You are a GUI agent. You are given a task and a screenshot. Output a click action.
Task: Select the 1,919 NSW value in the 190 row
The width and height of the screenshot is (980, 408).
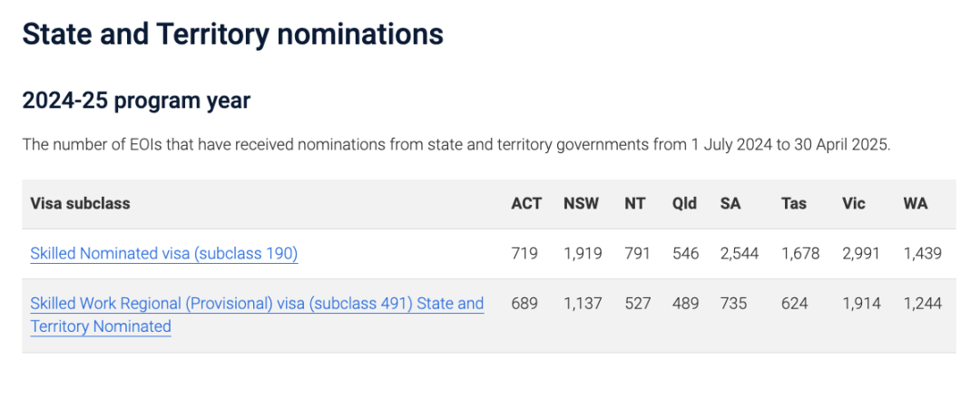[x=583, y=254]
